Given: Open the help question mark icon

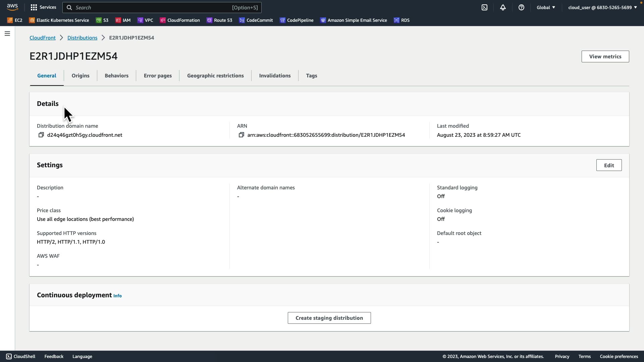Looking at the screenshot, I should [521, 7].
